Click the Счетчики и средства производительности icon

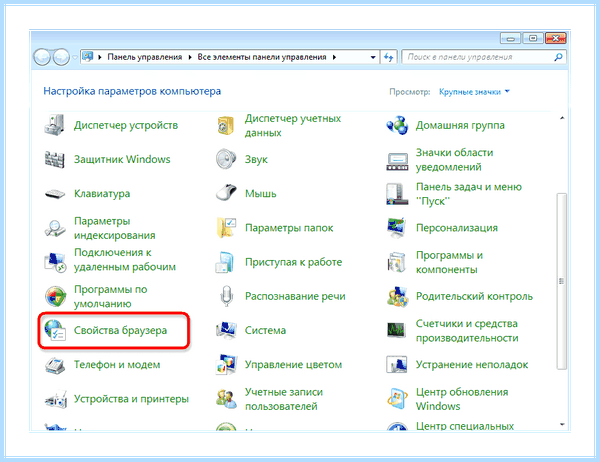point(396,330)
